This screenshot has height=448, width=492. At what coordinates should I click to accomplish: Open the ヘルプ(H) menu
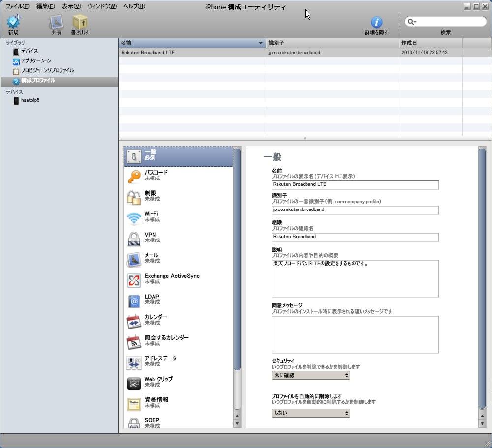[134, 6]
